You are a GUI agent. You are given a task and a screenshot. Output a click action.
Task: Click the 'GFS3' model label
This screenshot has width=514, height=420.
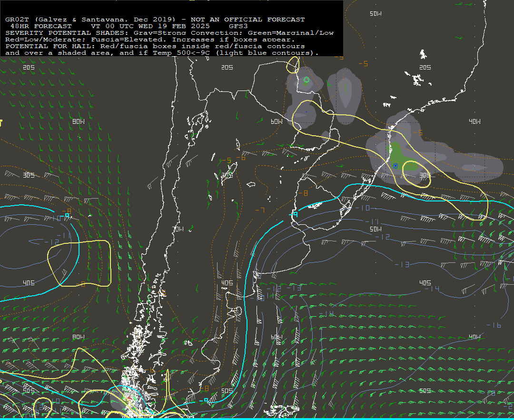click(238, 26)
